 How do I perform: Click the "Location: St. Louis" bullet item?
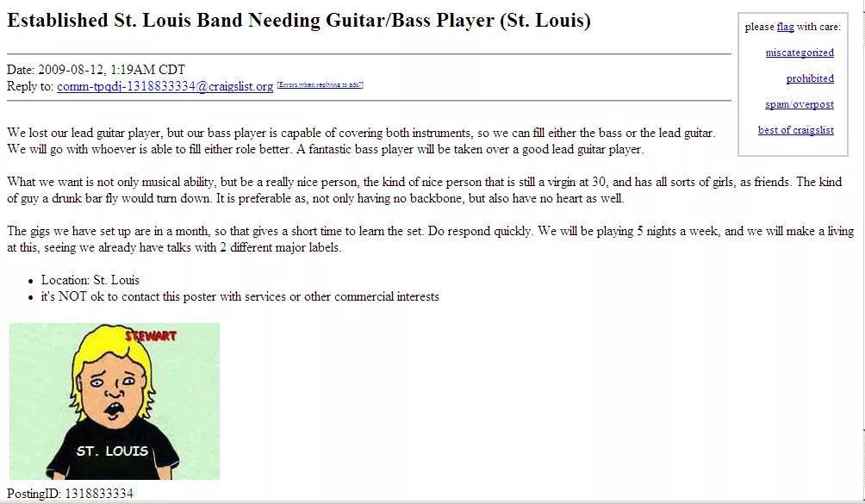coord(90,280)
